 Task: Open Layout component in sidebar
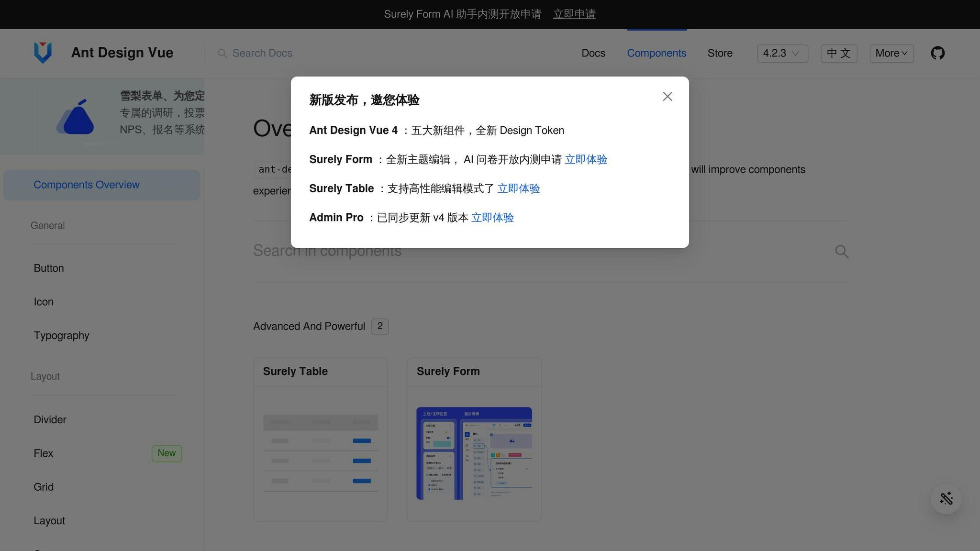pyautogui.click(x=49, y=521)
